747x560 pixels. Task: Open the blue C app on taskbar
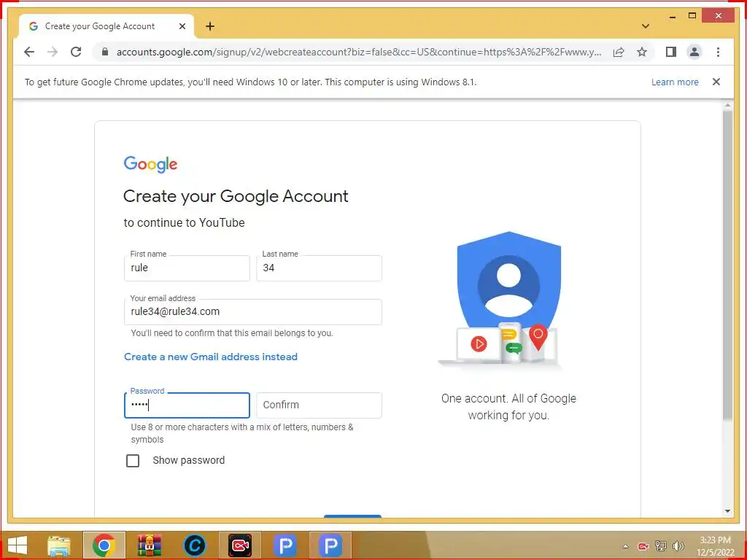[x=194, y=545]
